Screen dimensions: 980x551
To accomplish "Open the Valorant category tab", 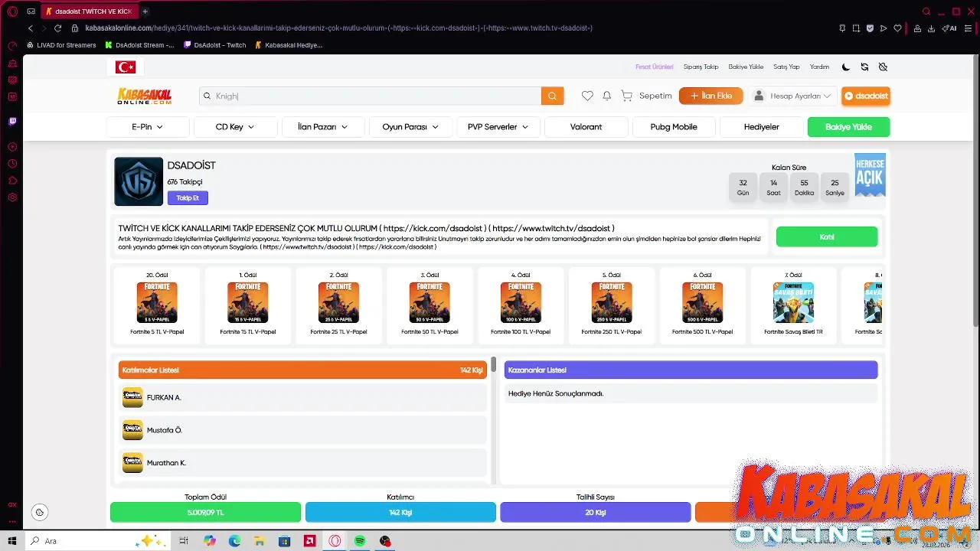I will pos(586,127).
